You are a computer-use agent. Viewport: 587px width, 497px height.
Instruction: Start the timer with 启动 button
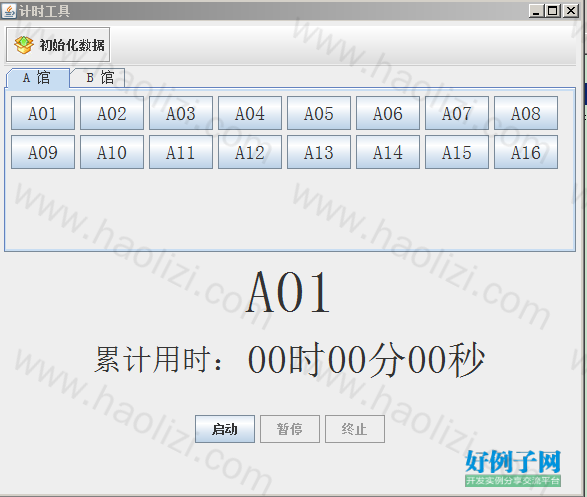225,429
